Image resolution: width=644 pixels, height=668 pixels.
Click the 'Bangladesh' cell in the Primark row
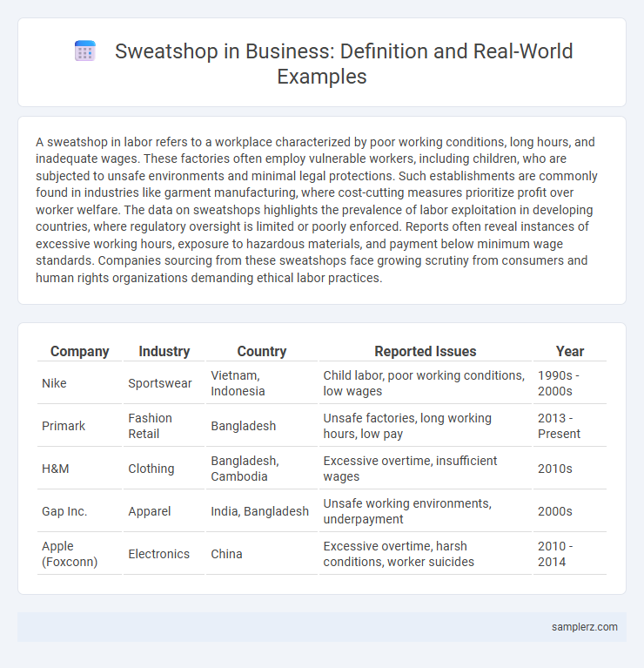click(x=261, y=426)
